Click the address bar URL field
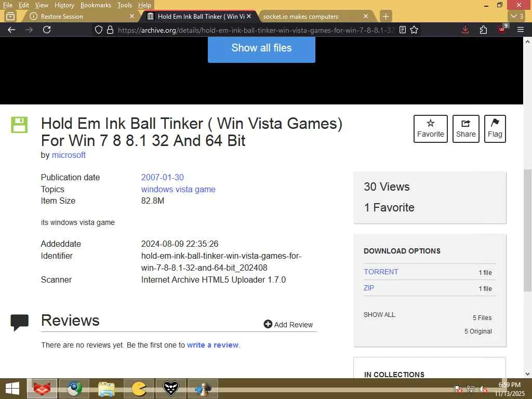The width and height of the screenshot is (532, 399). click(x=256, y=30)
